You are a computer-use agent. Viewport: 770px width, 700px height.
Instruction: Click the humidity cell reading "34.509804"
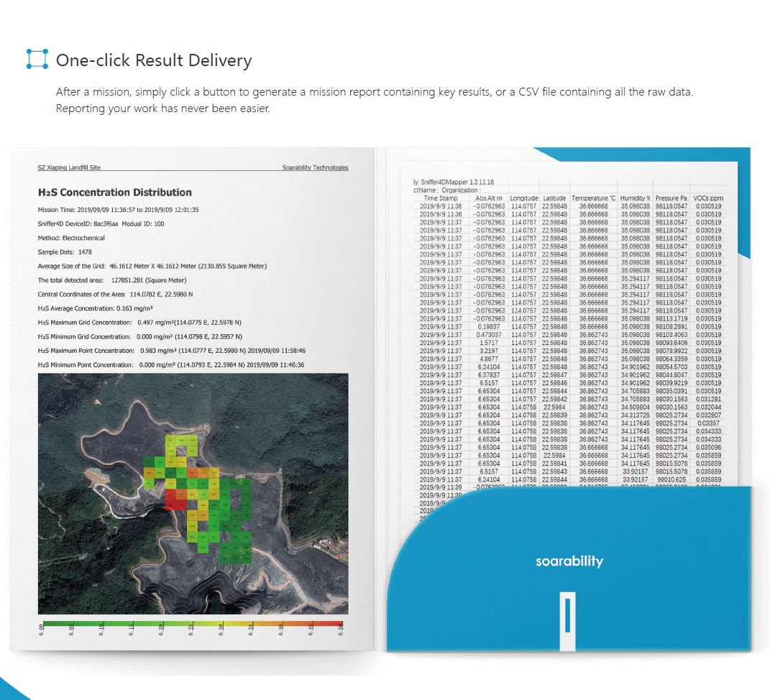635,407
